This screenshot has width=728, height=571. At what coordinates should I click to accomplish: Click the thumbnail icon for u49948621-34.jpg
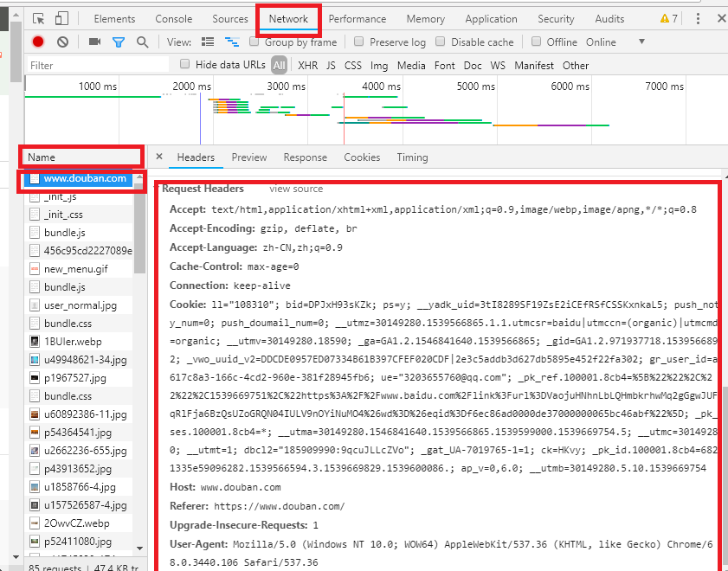point(35,360)
